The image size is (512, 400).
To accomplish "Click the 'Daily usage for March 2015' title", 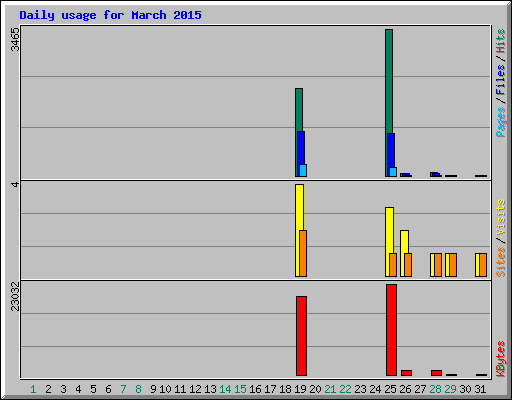I will (x=110, y=15).
